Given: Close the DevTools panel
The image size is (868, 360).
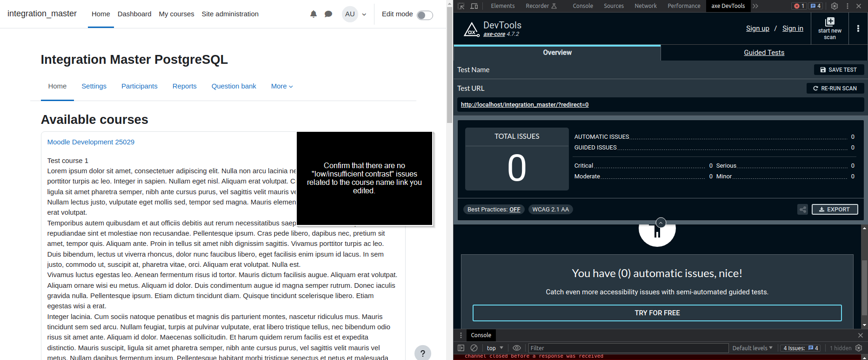Looking at the screenshot, I should (859, 6).
